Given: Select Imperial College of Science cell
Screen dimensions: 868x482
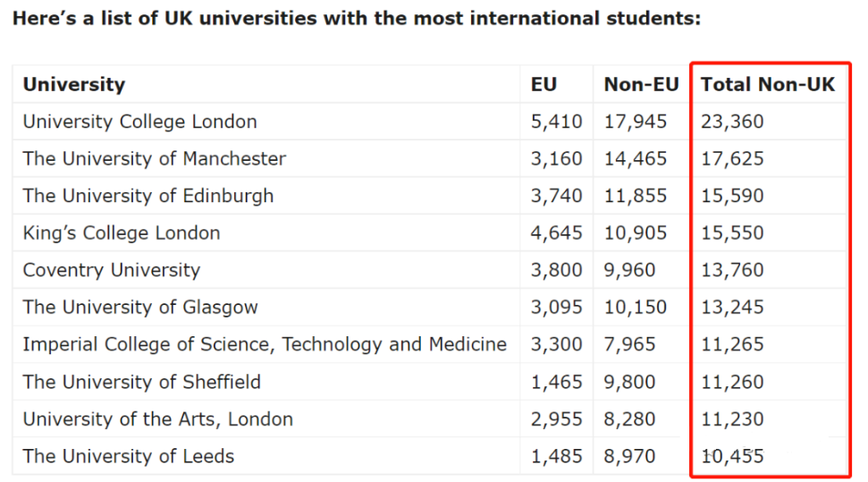Looking at the screenshot, I should (x=265, y=344).
